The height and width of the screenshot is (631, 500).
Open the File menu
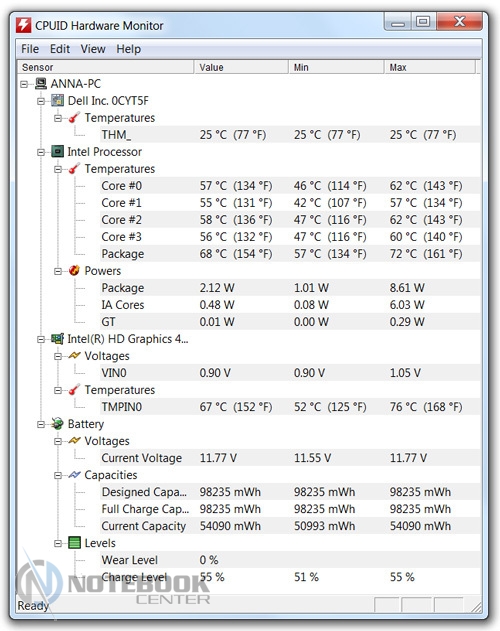30,49
